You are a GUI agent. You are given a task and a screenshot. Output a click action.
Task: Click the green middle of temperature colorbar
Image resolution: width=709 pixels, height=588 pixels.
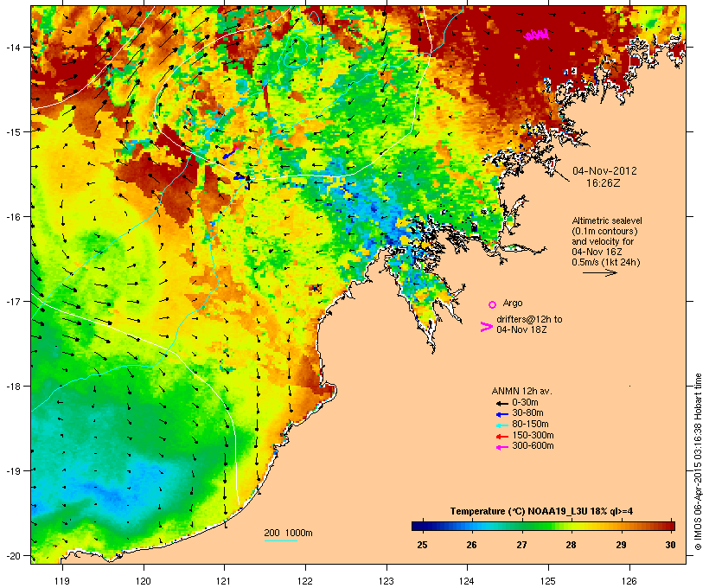tap(543, 526)
